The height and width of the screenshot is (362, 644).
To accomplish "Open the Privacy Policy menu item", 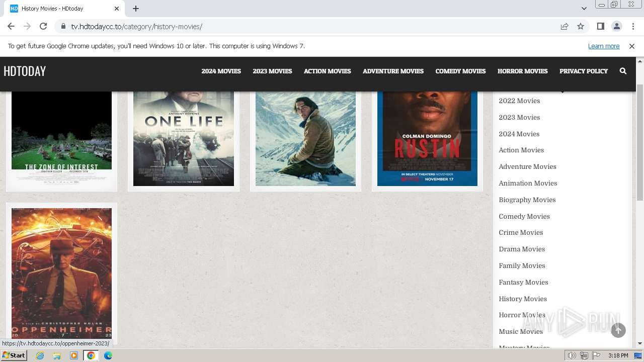I will point(584,71).
